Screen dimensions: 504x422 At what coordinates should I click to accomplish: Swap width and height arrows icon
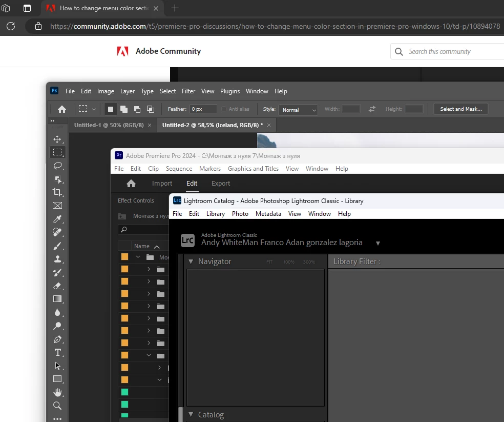coord(372,109)
